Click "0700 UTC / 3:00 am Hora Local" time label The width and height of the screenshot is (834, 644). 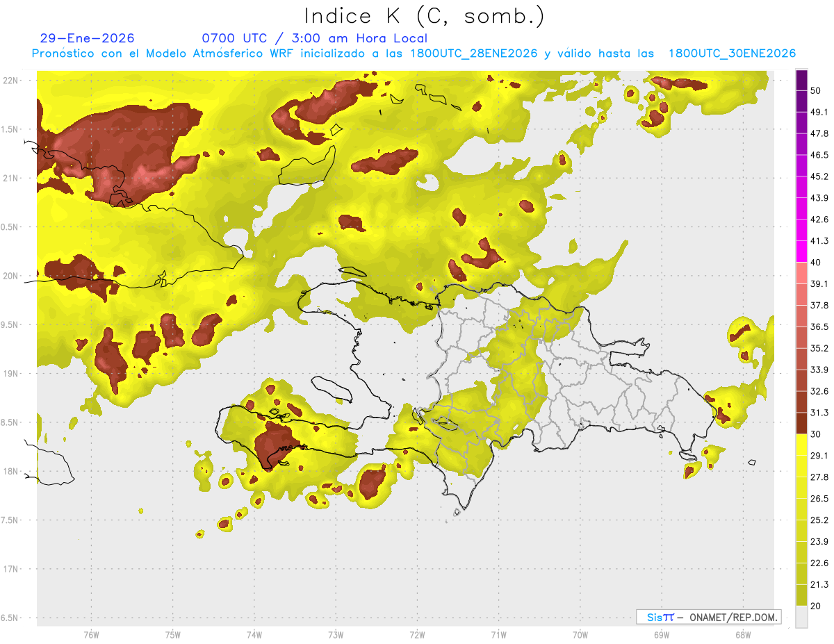coord(314,38)
